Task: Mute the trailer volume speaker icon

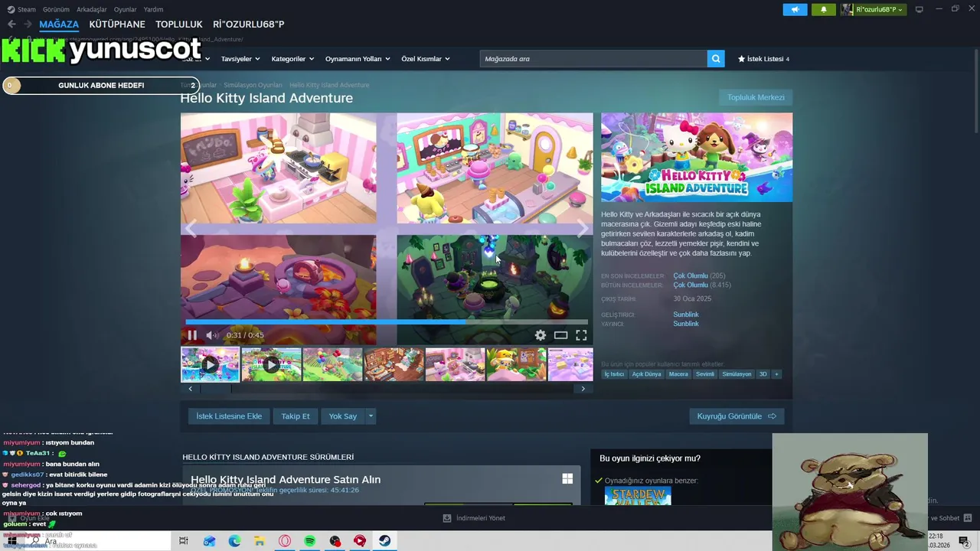Action: tap(211, 335)
